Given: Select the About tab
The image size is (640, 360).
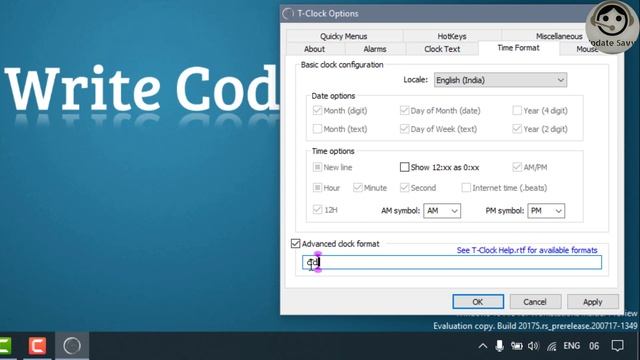Looking at the screenshot, I should (x=314, y=49).
